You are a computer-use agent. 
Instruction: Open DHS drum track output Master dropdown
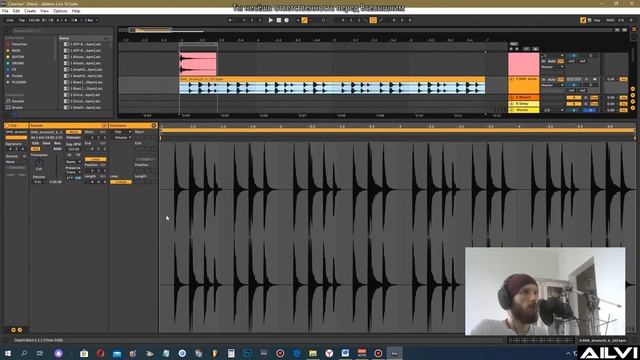(x=553, y=85)
